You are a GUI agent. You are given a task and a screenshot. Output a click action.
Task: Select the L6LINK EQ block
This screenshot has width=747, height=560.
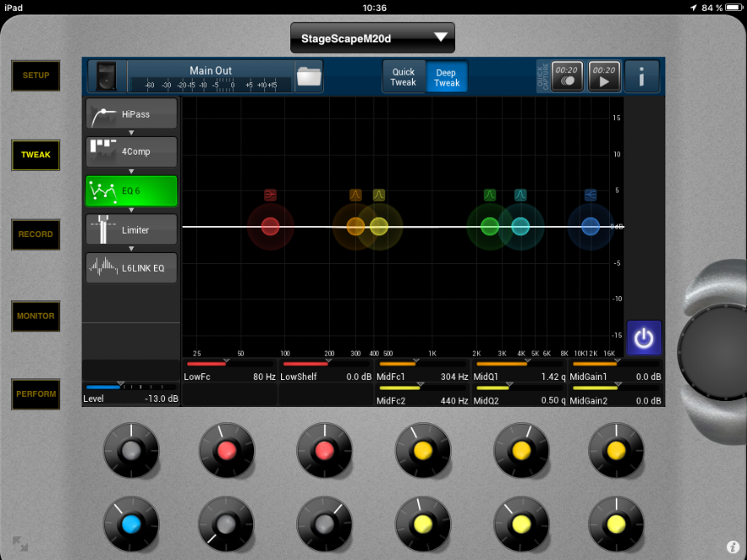coord(131,267)
